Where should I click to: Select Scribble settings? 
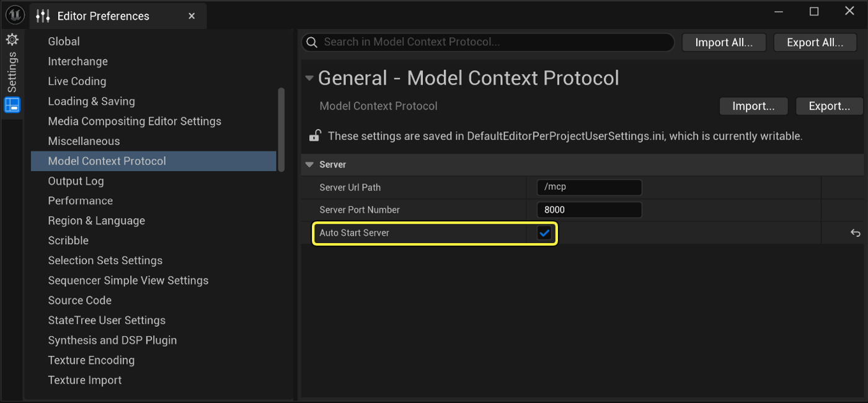[68, 241]
